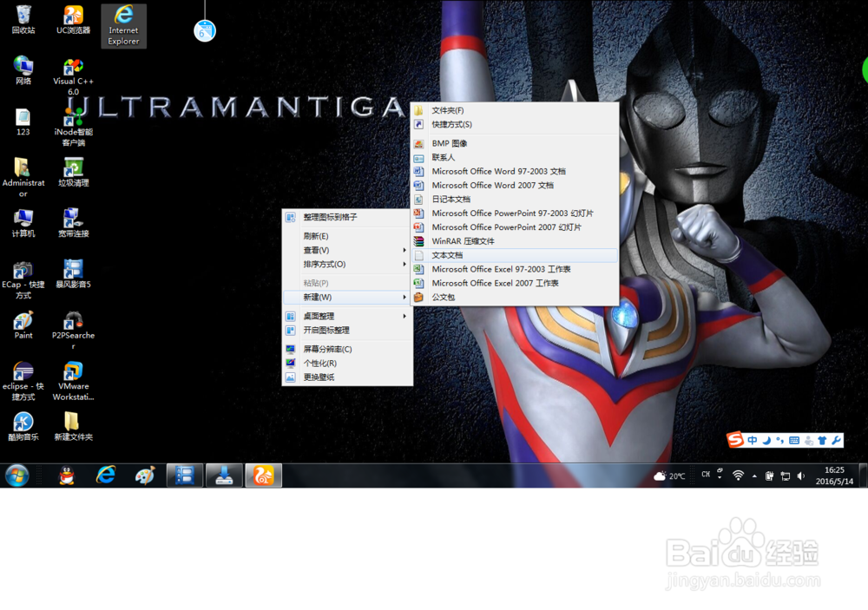The height and width of the screenshot is (610, 868).
Task: Open the 计算机 desktop icon
Action: [x=23, y=222]
